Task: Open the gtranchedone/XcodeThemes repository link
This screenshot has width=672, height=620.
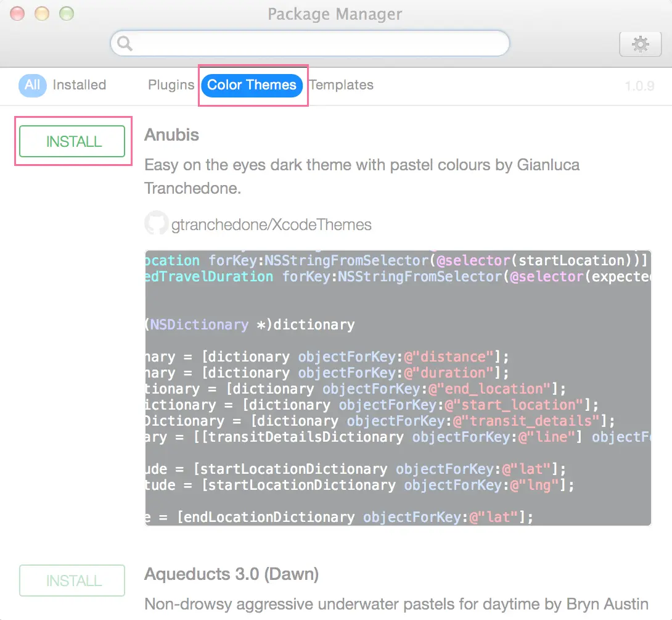Action: click(271, 225)
